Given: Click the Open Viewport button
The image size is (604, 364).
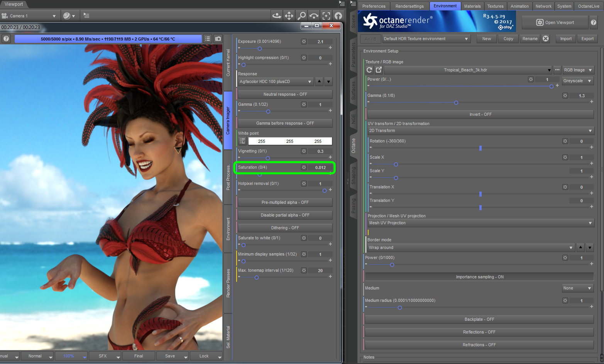Looking at the screenshot, I should tap(555, 22).
